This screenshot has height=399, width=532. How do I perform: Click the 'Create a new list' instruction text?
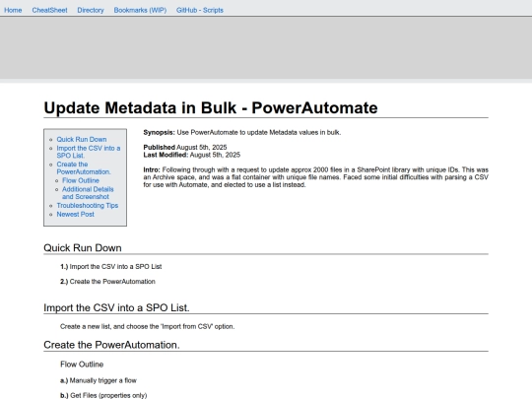click(x=147, y=327)
